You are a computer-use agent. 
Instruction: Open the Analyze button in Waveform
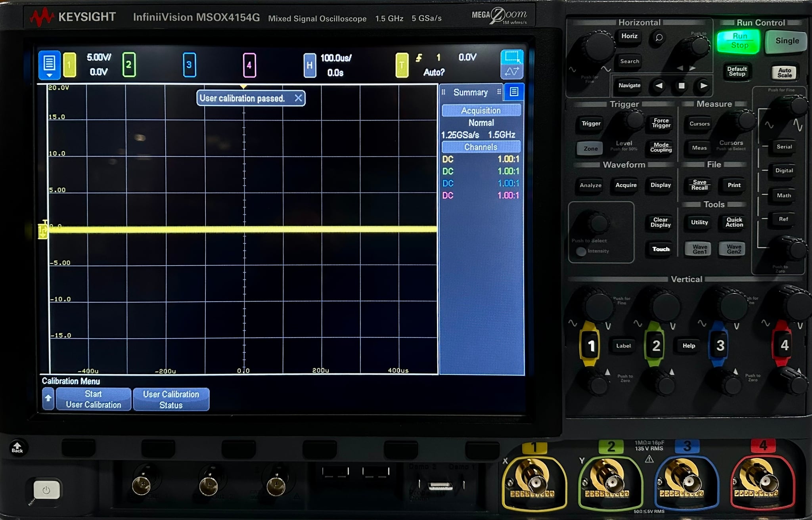tap(590, 185)
